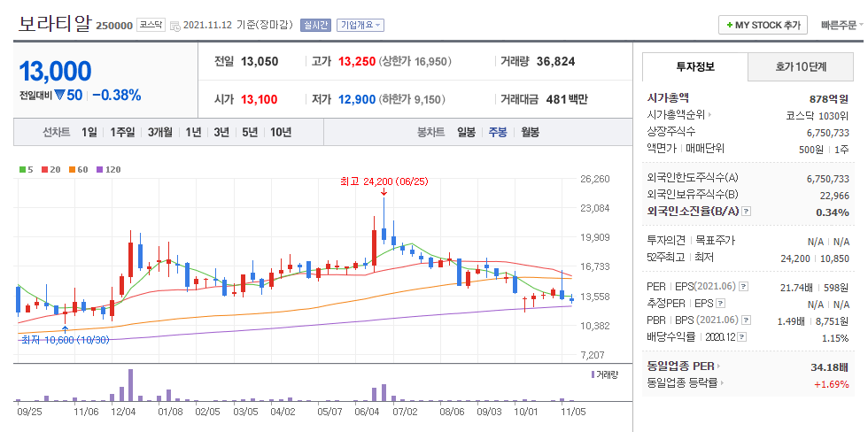The width and height of the screenshot is (868, 432).
Task: Open help icon next to 외국인소진율(B/A)
Action: click(x=746, y=212)
